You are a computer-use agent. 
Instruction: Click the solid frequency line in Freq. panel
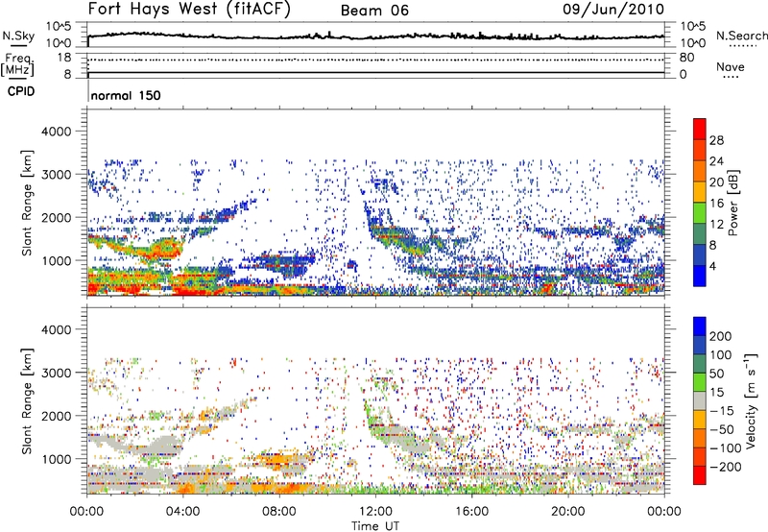375,73
